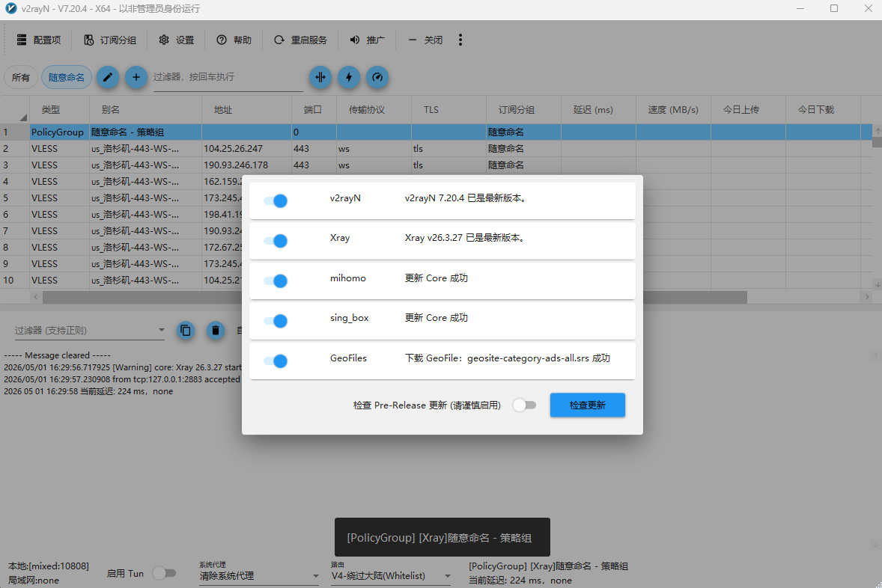Image resolution: width=882 pixels, height=588 pixels.
Task: Open the 推广 toolbar item
Action: (368, 40)
